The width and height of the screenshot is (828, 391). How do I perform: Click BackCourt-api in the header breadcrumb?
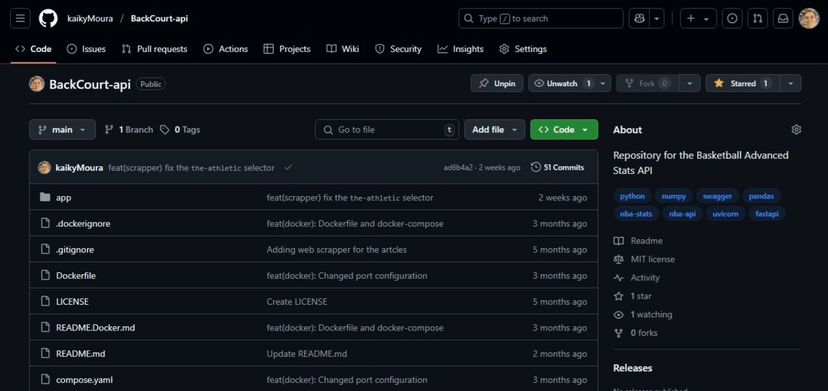pyautogui.click(x=159, y=18)
